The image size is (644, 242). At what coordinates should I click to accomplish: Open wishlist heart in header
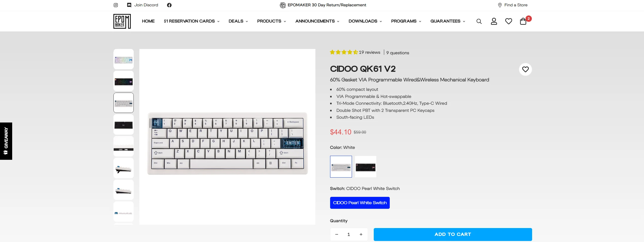(x=509, y=21)
